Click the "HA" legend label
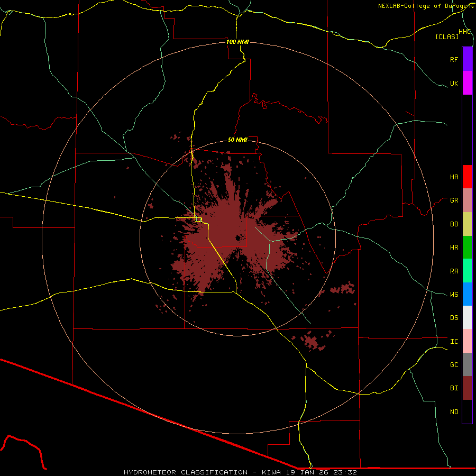Screen dimensions: 476x476 [454, 177]
